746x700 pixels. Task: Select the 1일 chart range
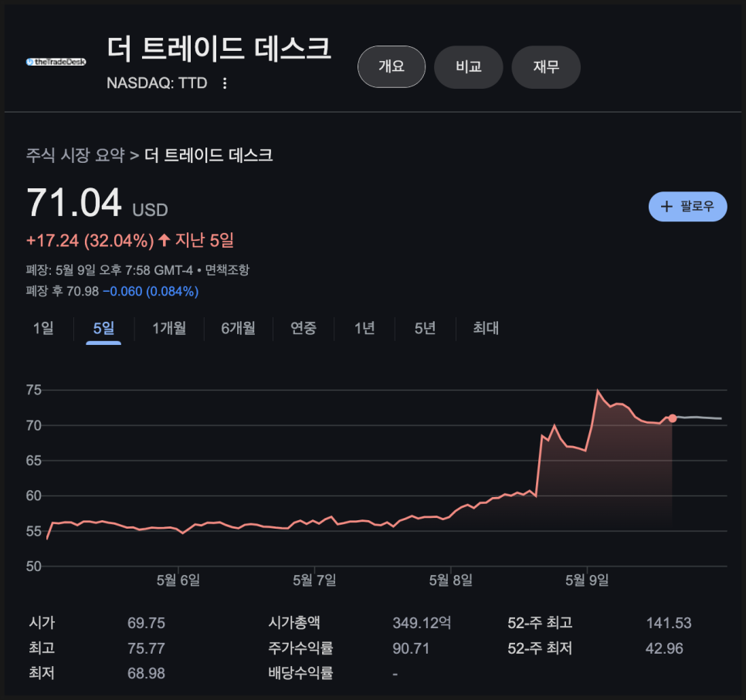coord(43,328)
